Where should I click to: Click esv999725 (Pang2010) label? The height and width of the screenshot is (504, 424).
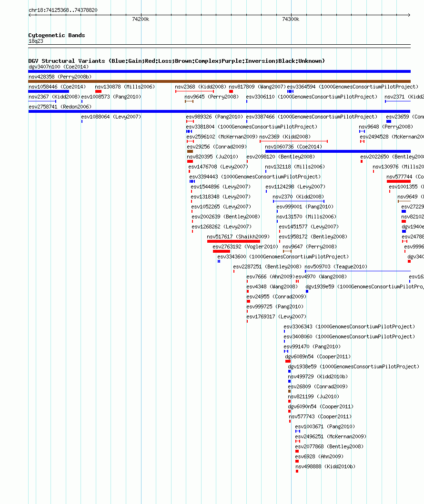[275, 306]
